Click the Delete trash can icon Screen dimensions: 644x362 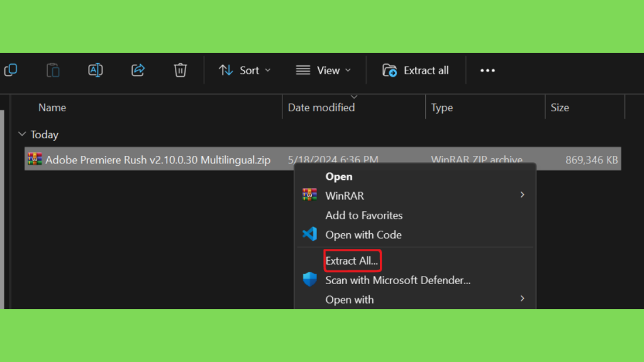180,70
